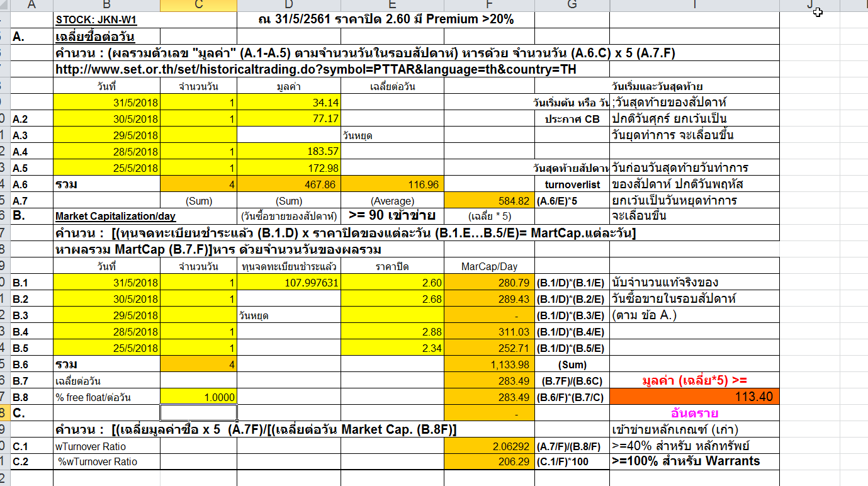Click the title cell mentioning Premium >20%
The image size is (868, 486).
pyautogui.click(x=386, y=20)
